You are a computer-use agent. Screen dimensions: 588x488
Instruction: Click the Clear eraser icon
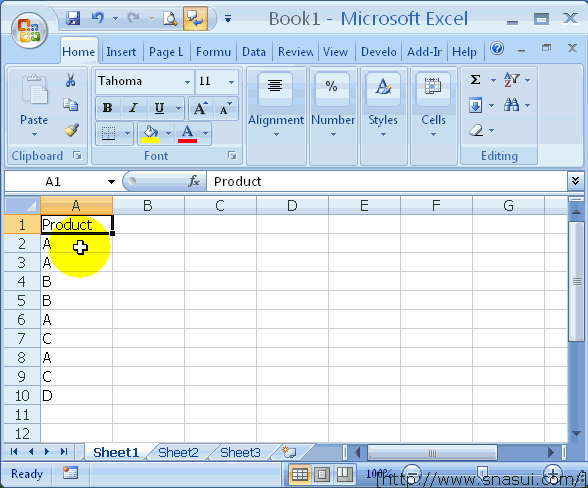point(476,130)
